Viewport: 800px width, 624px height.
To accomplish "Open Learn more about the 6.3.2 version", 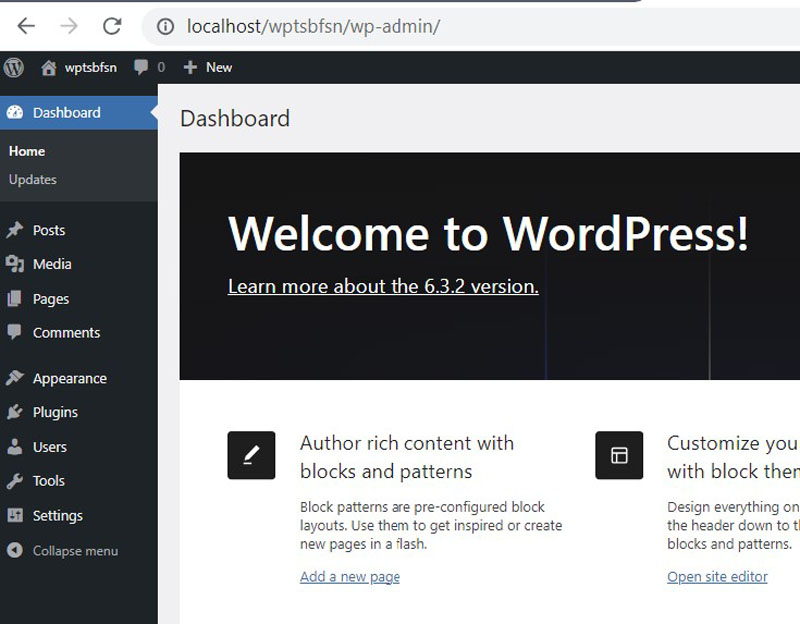I will [383, 286].
